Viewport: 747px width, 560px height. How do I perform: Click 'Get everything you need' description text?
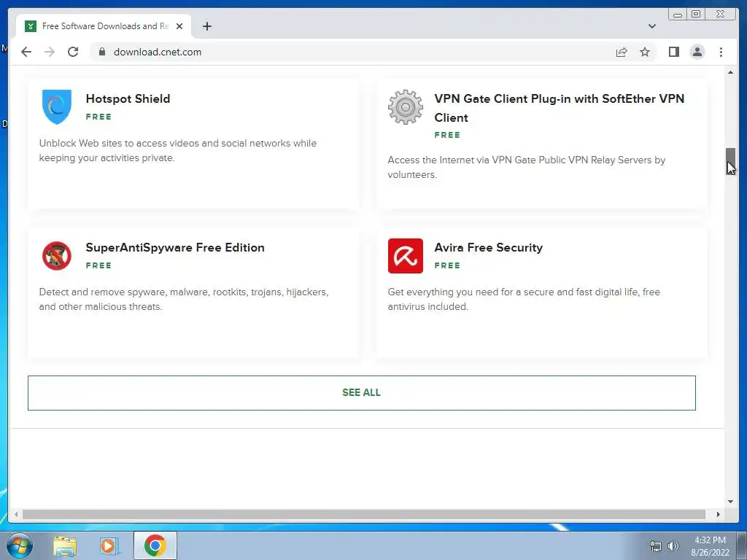tap(524, 299)
